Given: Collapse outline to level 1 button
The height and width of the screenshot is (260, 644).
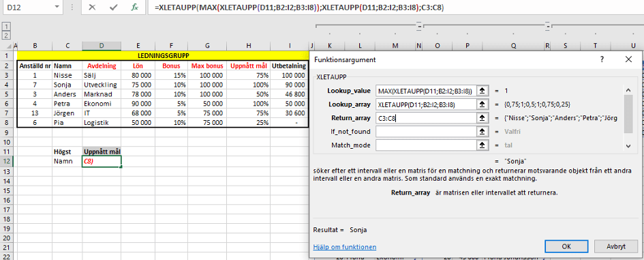Looking at the screenshot, I should [6, 27].
